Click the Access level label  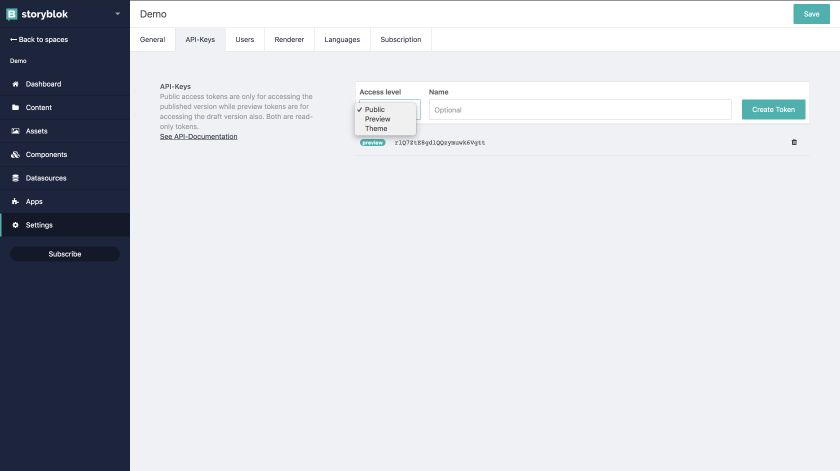(380, 92)
